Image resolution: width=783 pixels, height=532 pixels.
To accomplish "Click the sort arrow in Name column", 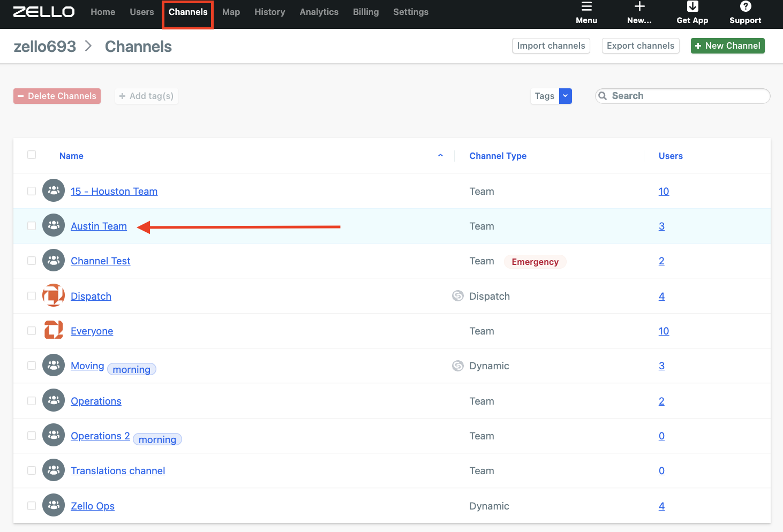I will 440,156.
